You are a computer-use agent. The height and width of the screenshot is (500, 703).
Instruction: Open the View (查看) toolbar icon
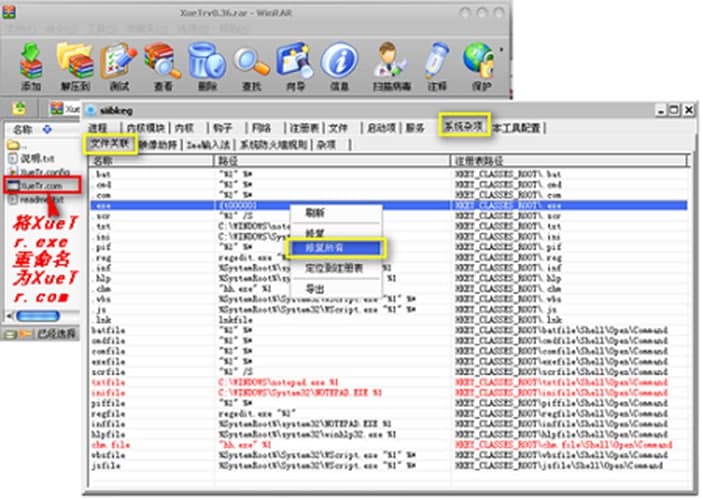[x=162, y=63]
